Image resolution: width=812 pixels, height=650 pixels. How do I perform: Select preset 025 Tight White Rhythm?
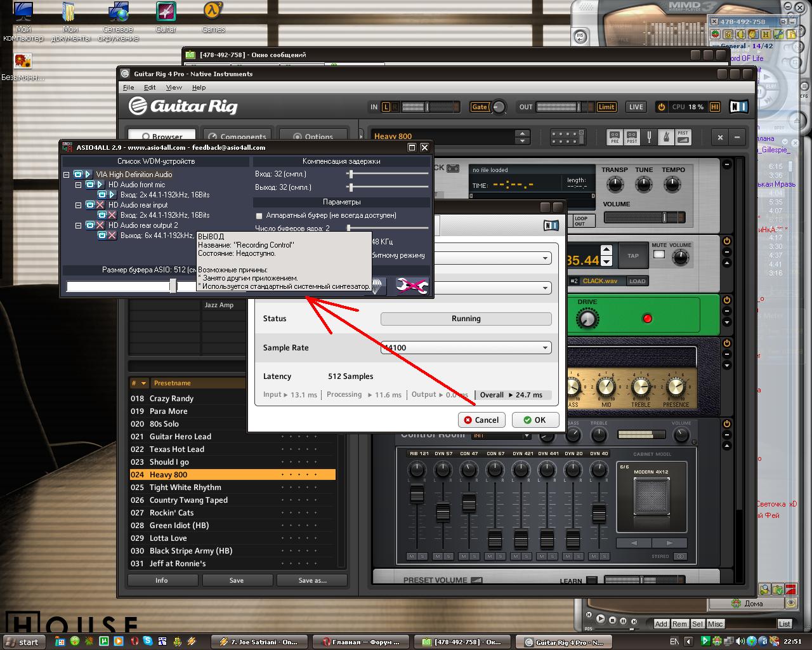tap(232, 487)
